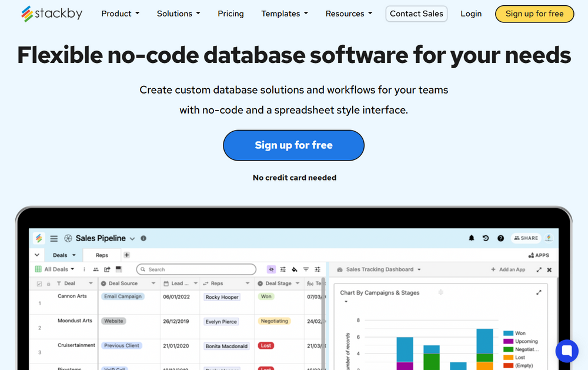Expand the Sales Pipeline name dropdown
Screen dimensions: 588x370
pyautogui.click(x=132, y=238)
